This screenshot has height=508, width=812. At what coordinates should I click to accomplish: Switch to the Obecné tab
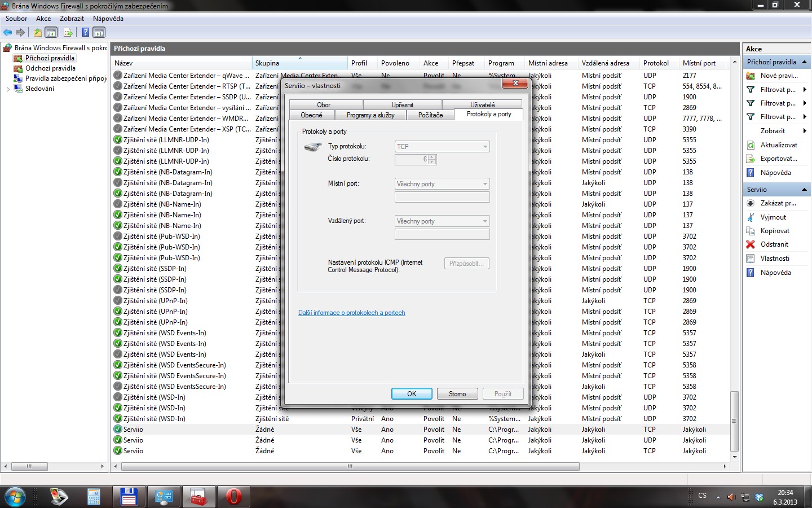311,115
